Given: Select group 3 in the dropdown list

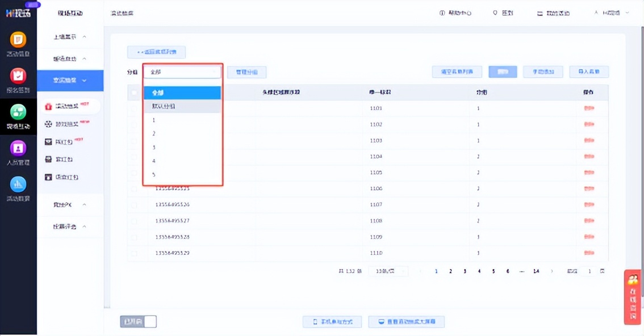Looking at the screenshot, I should [182, 148].
